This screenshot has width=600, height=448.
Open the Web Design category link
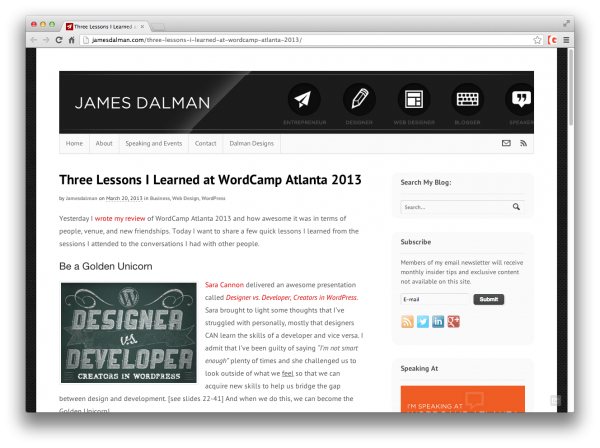coord(186,198)
